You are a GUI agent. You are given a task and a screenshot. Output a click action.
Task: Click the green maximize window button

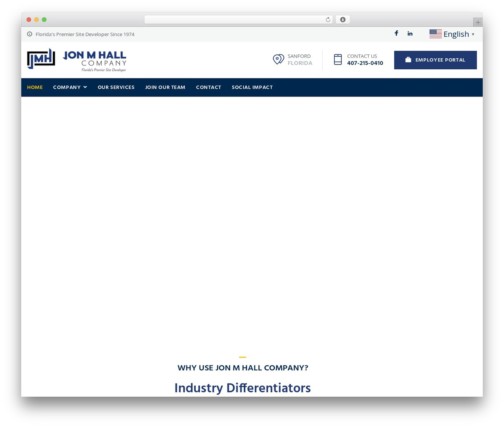[44, 20]
